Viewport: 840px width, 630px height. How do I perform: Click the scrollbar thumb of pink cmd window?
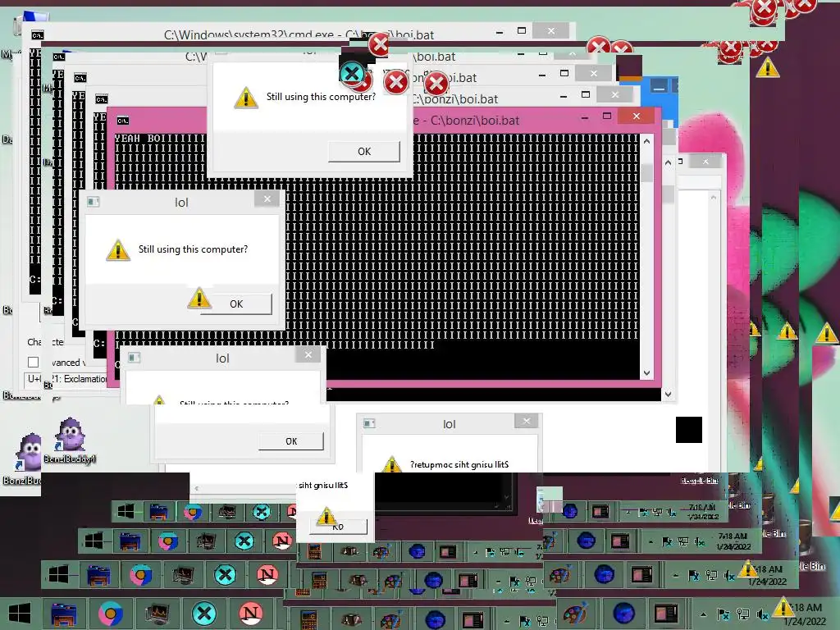click(x=646, y=172)
